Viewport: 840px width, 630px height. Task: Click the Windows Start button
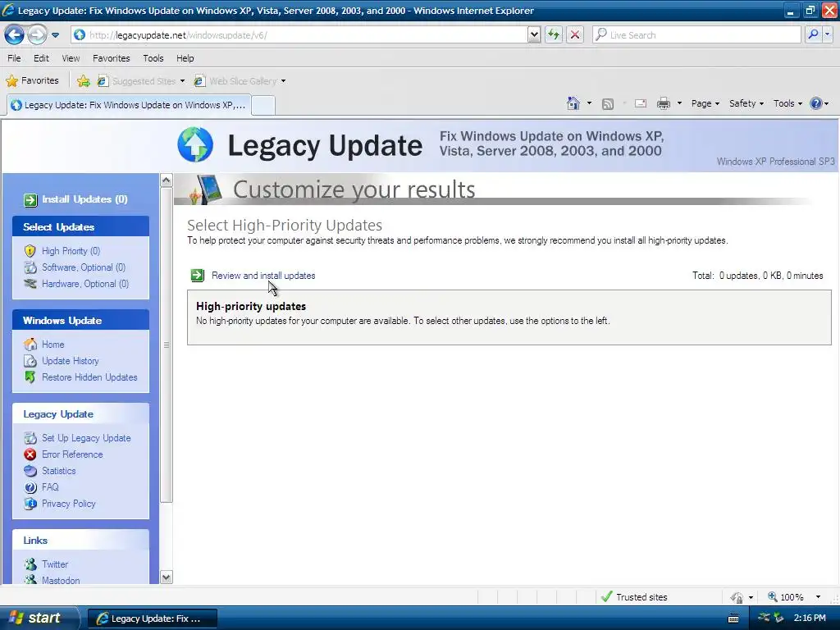pyautogui.click(x=39, y=619)
